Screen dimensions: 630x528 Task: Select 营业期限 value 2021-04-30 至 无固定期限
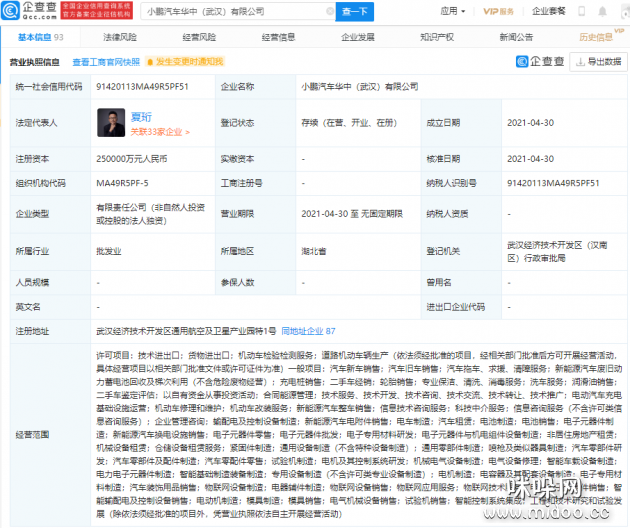click(352, 214)
